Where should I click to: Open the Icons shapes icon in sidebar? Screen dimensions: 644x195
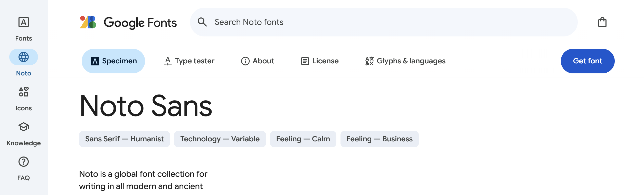[x=24, y=92]
